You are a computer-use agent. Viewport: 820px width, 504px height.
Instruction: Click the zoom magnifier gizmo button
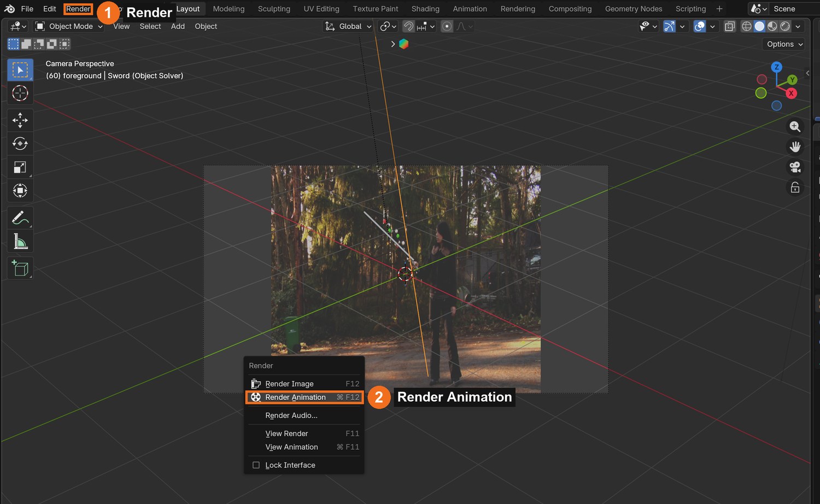pos(795,127)
